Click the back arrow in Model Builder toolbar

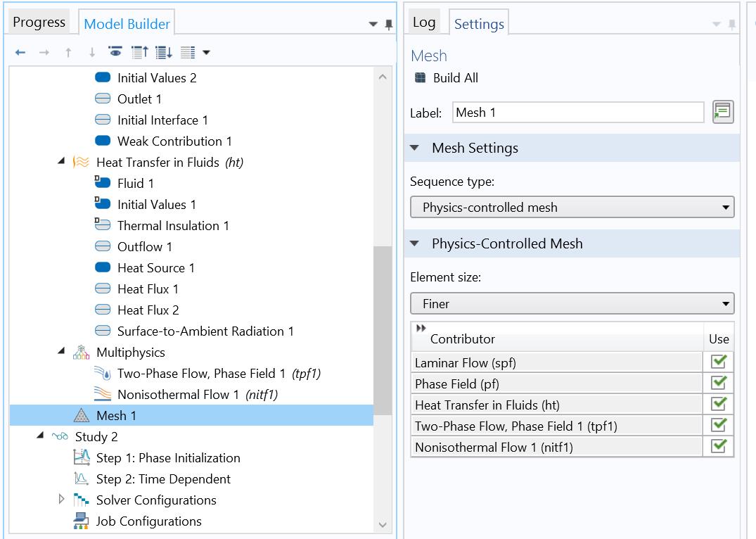click(x=20, y=53)
